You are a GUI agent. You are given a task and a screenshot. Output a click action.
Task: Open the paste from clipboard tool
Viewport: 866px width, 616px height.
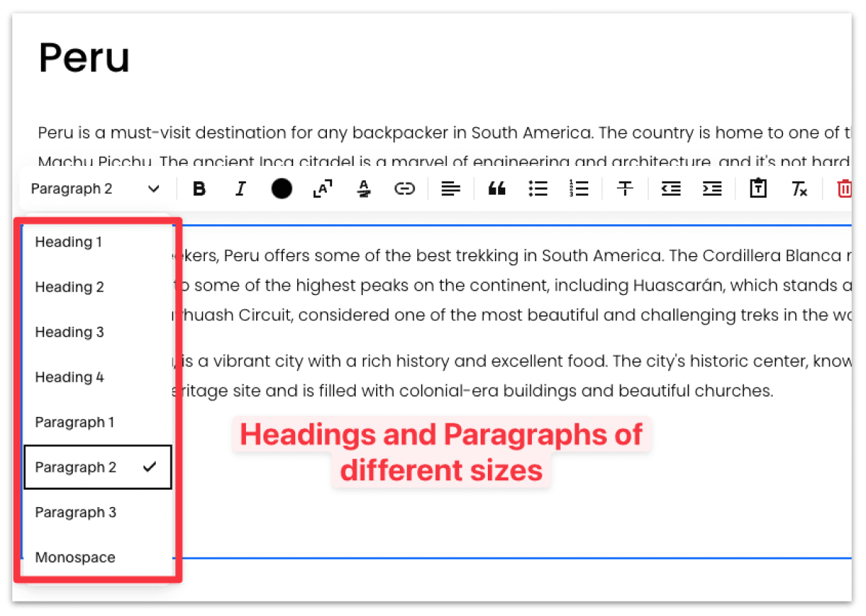click(758, 188)
